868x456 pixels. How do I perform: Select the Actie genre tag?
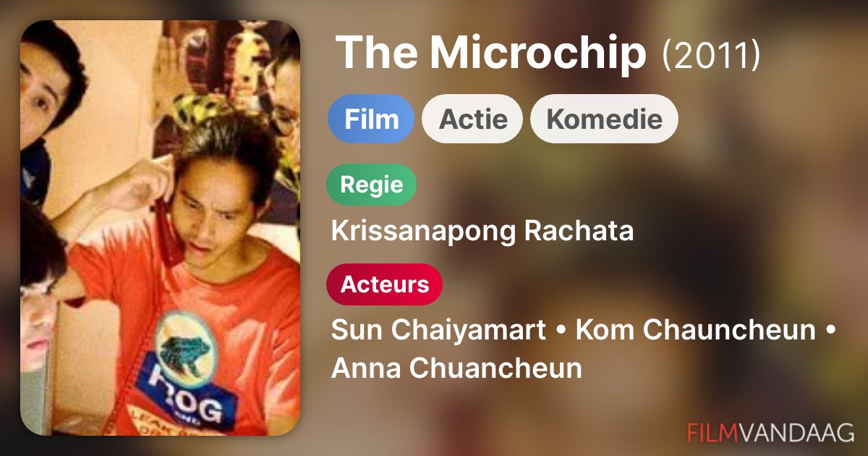[473, 119]
